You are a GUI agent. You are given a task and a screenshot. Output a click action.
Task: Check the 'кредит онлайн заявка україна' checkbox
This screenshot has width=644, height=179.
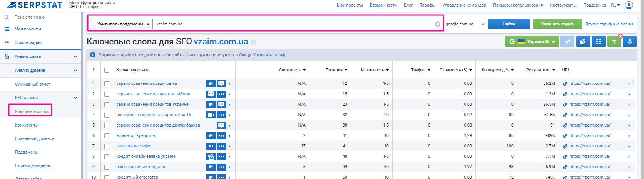click(107, 157)
